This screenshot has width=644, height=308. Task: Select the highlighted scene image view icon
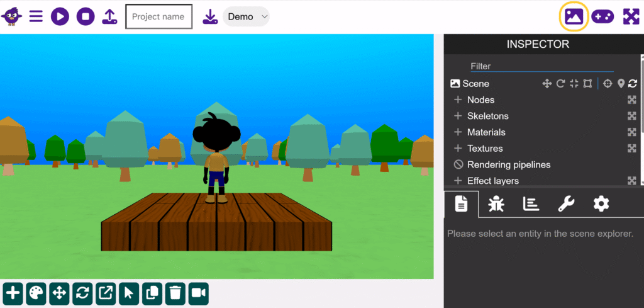[x=574, y=16]
